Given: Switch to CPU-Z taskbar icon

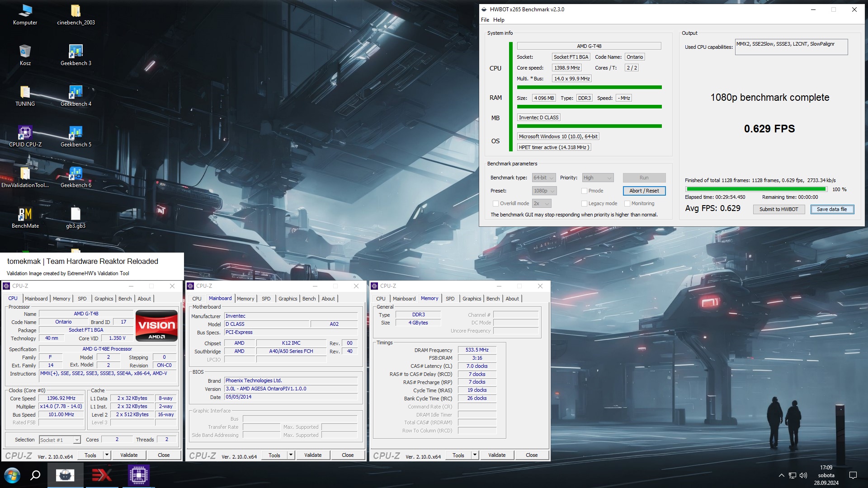Looking at the screenshot, I should (x=138, y=475).
